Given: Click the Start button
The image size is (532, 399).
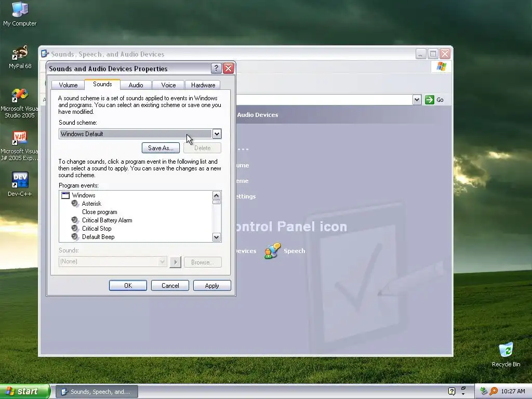Looking at the screenshot, I should (x=25, y=391).
